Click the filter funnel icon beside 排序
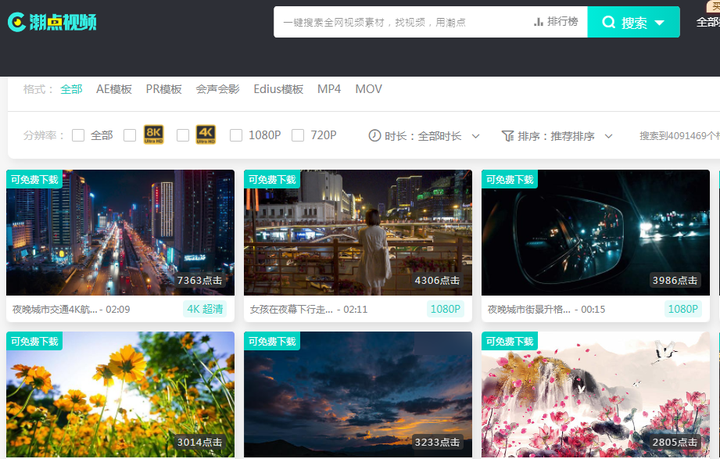The width and height of the screenshot is (720, 459). tap(507, 136)
